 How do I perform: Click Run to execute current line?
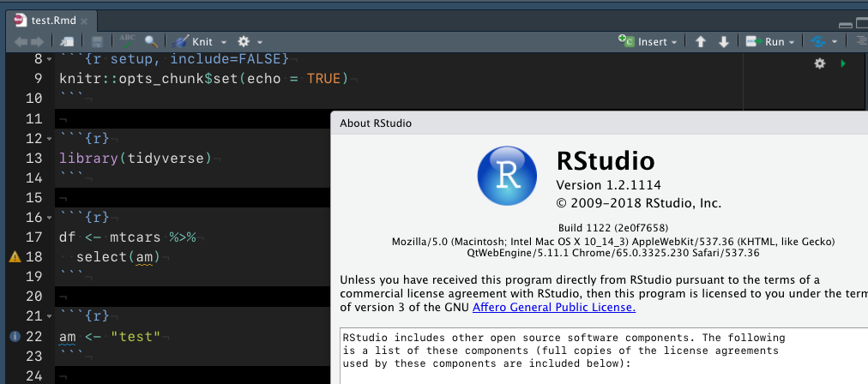point(765,41)
